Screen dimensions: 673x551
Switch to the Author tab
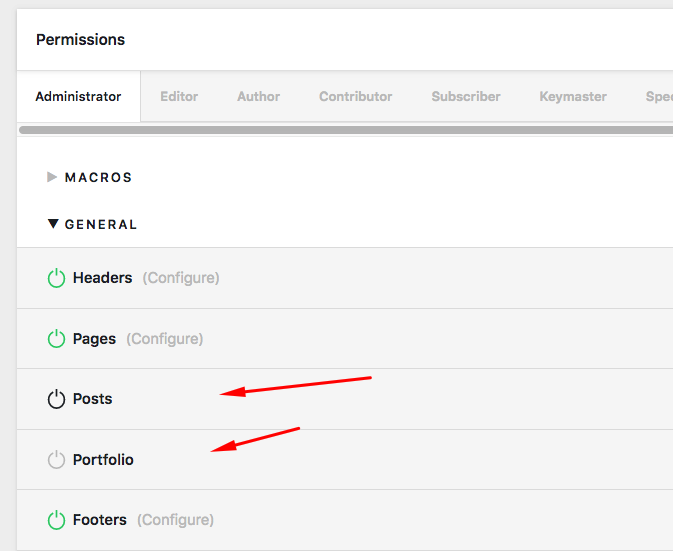tap(258, 97)
